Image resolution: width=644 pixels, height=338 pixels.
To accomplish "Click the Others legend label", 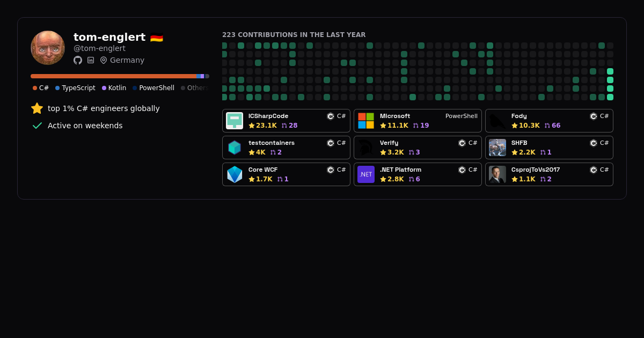I will coord(198,88).
